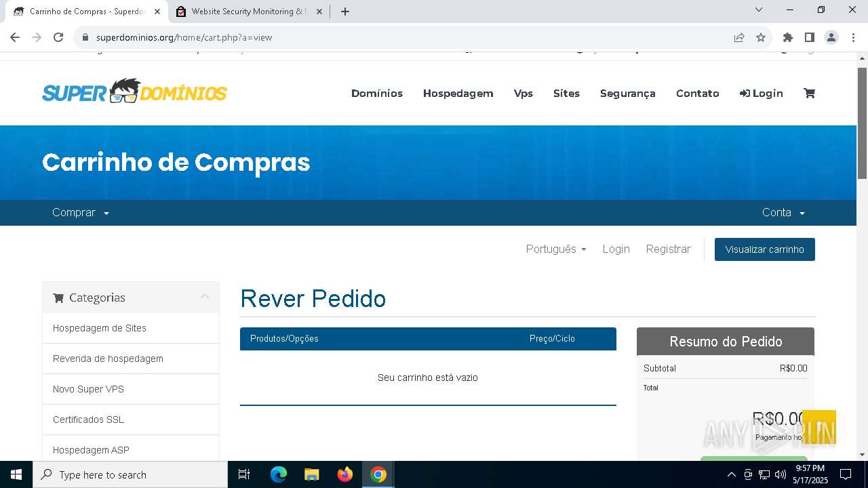
Task: Open a new browser tab
Action: point(345,12)
